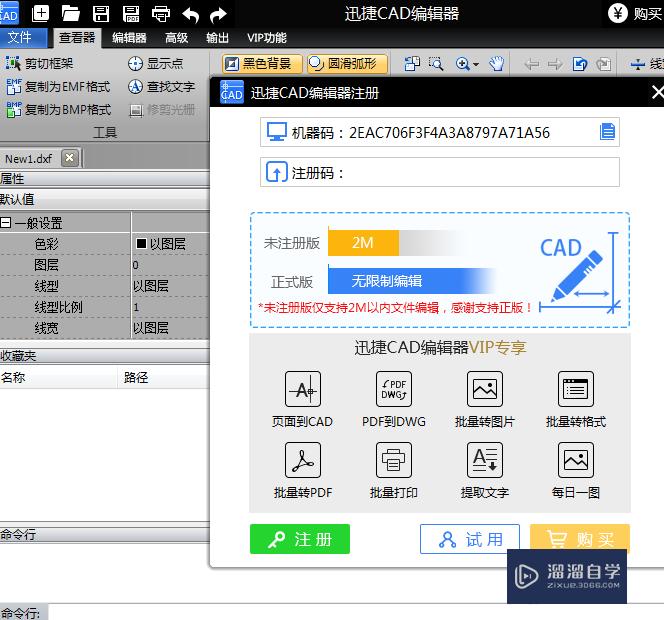Click the yellow Purchase (购买) button in dialog
This screenshot has height=620, width=664.
coord(580,537)
